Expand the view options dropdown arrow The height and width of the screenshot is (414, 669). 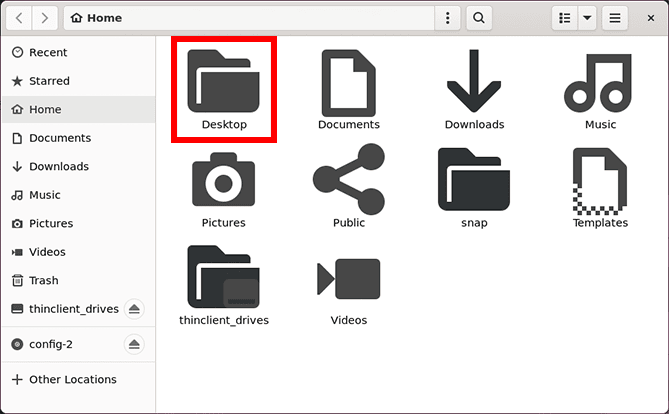tap(587, 18)
